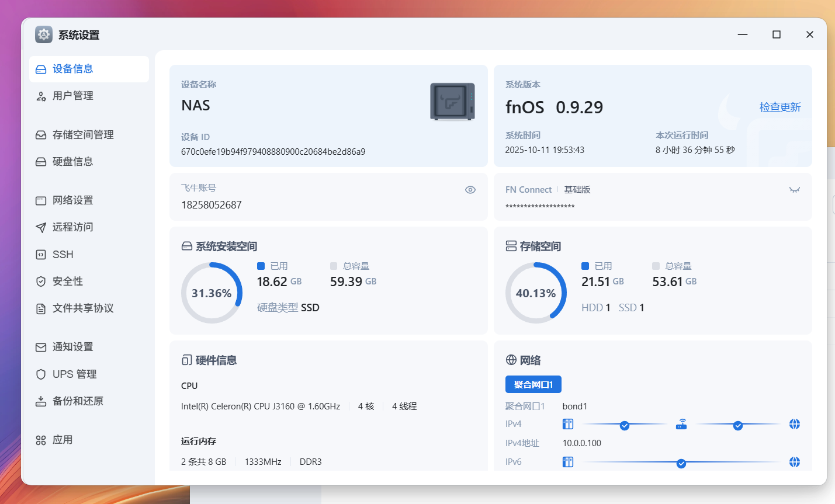Reveal the FN Connect masked ID
Screen dimensions: 835x504
click(x=794, y=190)
